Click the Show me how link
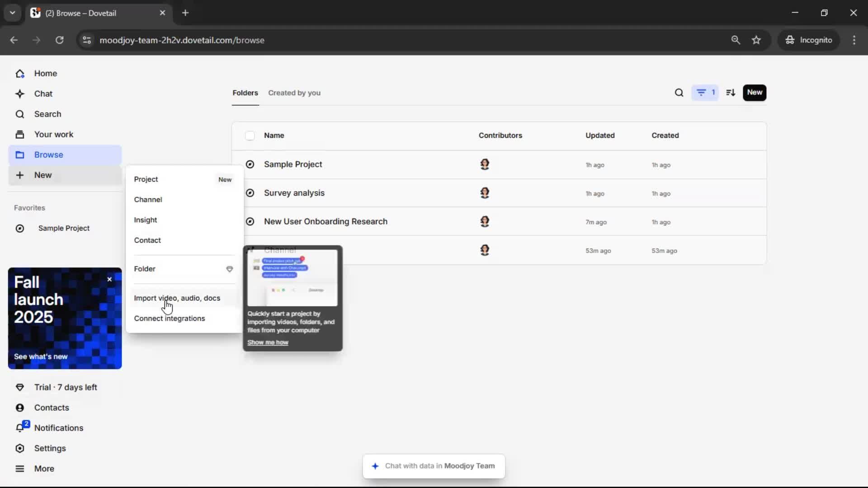The width and height of the screenshot is (868, 488). tap(268, 342)
